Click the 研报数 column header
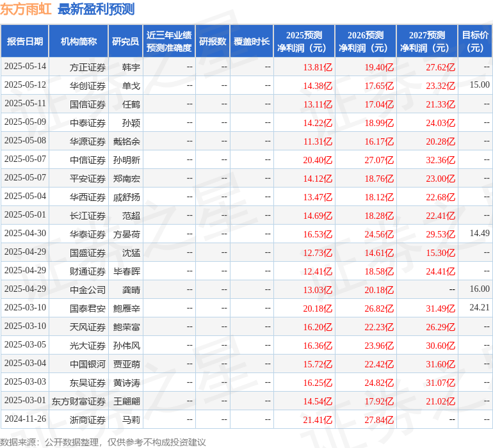Viewport: 493px width, 448px height. [x=213, y=42]
